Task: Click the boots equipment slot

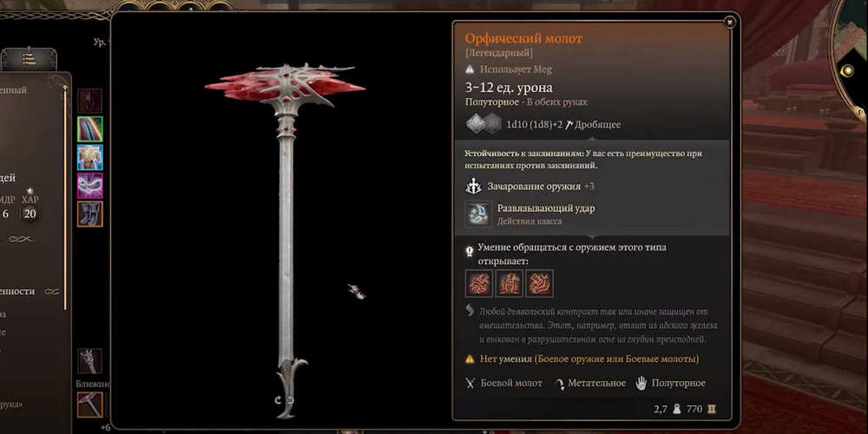Action: click(89, 214)
